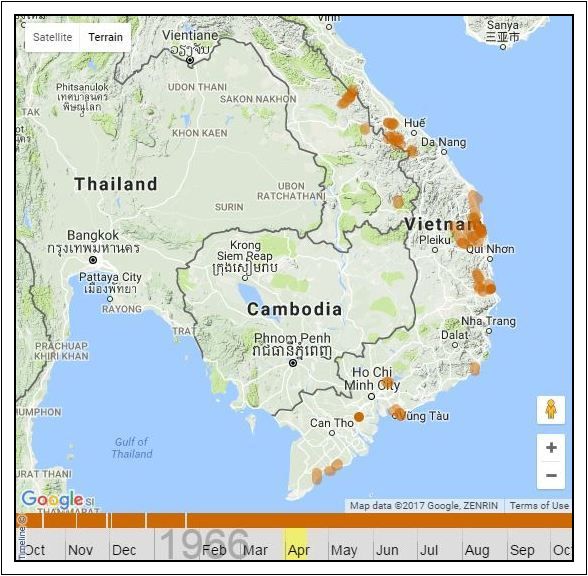
Task: Select the Terrain map type
Action: pos(105,37)
